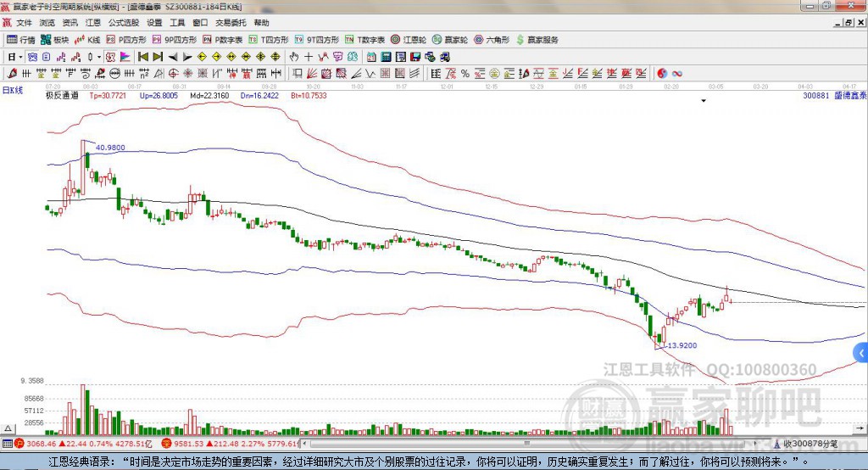
Task: Click the black left arrow icon
Action: (x=173, y=57)
